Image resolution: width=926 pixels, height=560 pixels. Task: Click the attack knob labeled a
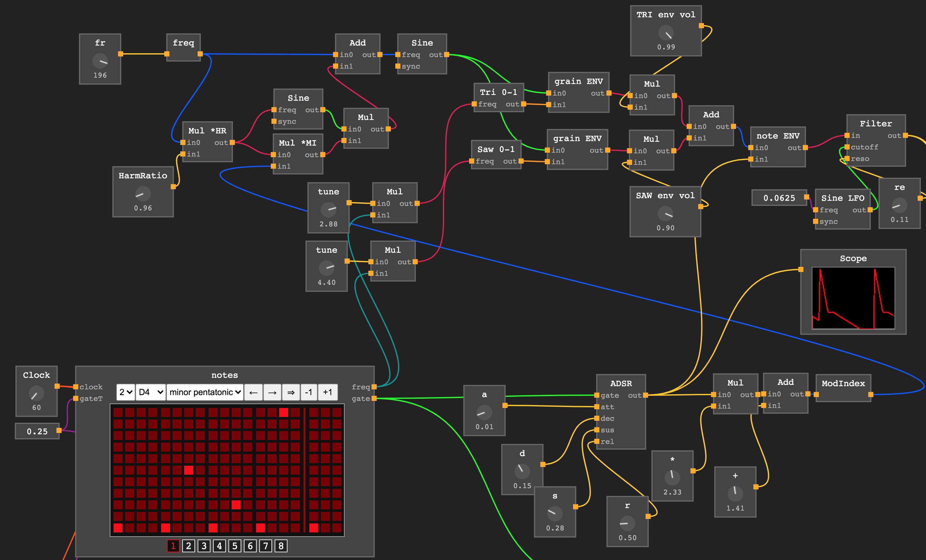coord(484,413)
